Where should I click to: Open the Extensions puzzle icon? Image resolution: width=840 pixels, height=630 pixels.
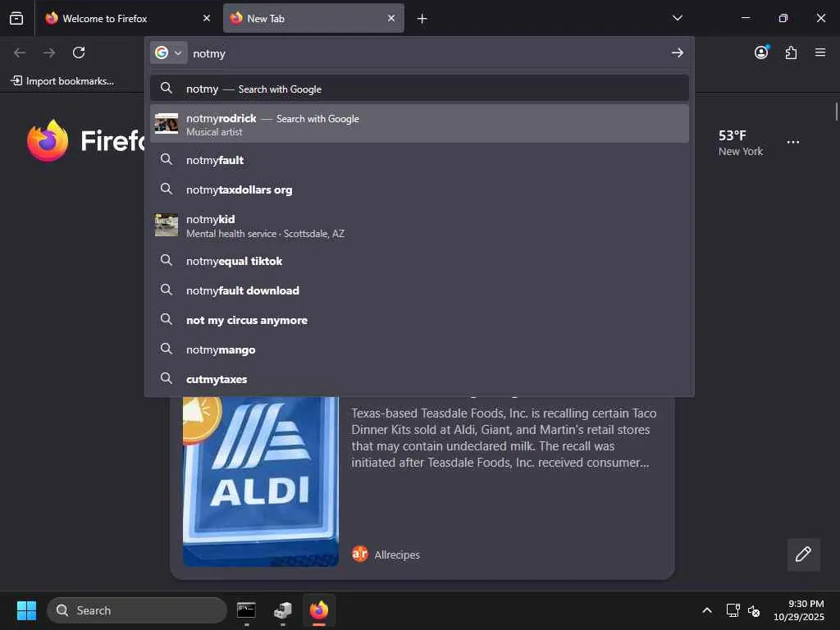(x=791, y=52)
